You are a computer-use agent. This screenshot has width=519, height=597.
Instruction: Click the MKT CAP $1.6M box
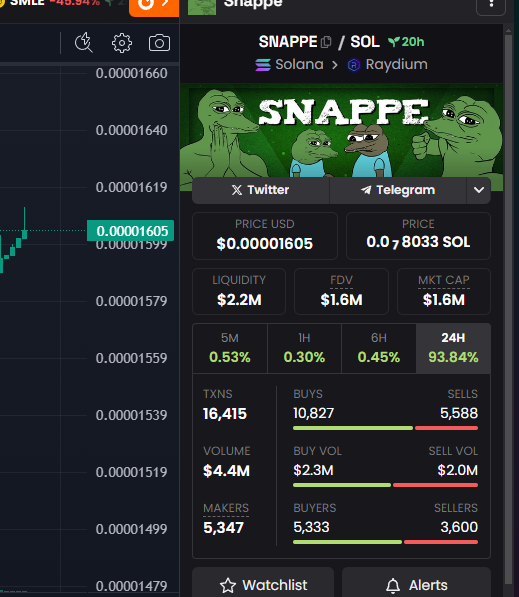(x=444, y=291)
